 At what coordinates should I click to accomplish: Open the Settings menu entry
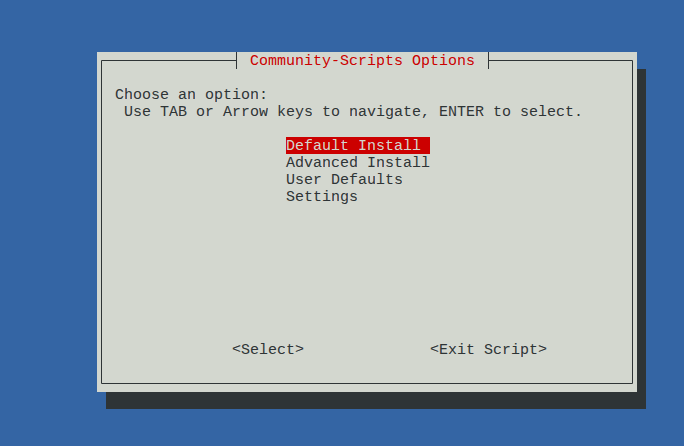(321, 197)
